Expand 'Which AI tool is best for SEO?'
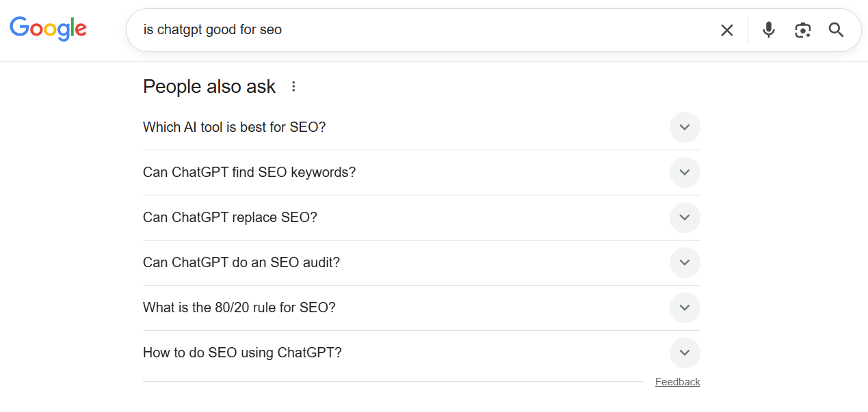Viewport: 868px width, 412px height. pos(684,127)
